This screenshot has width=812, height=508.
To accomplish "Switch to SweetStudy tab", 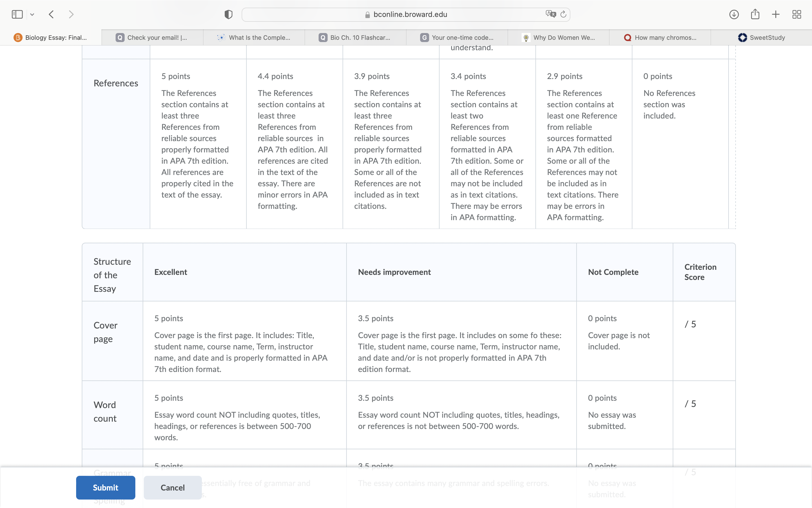I will pyautogui.click(x=761, y=38).
